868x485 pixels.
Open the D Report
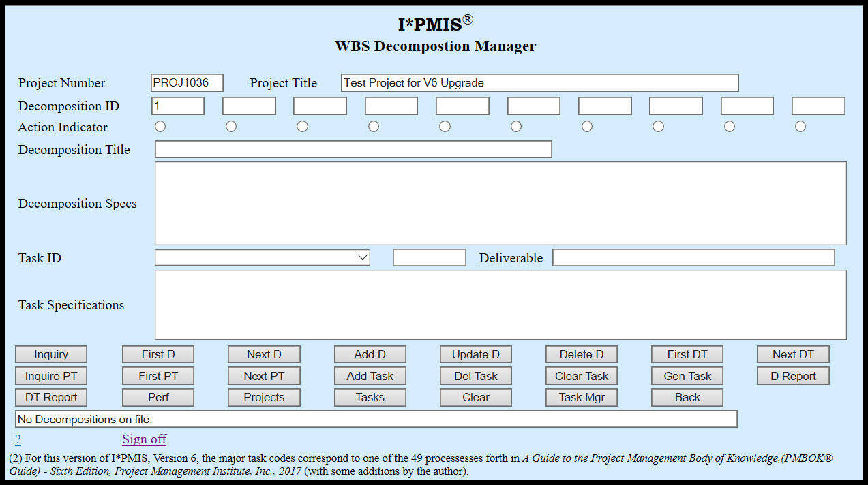tap(793, 375)
